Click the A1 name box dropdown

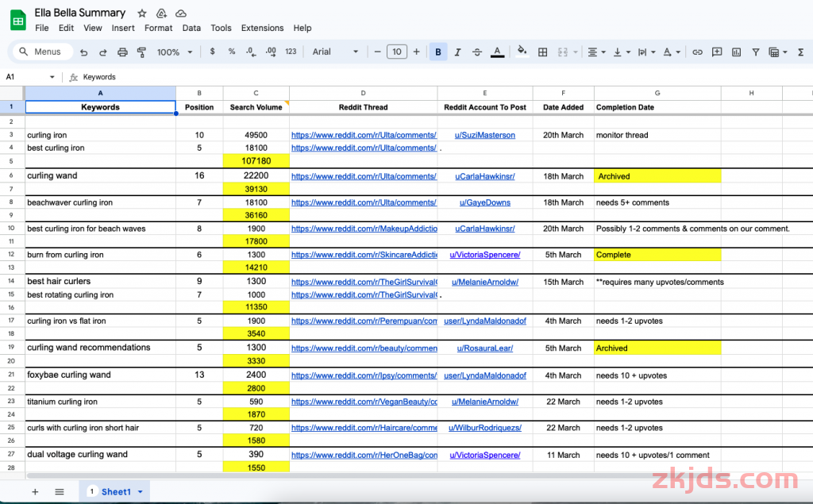coord(52,77)
